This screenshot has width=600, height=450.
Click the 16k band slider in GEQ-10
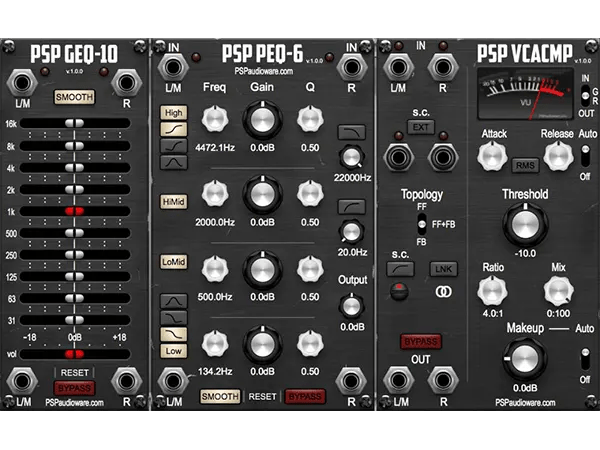(x=74, y=123)
